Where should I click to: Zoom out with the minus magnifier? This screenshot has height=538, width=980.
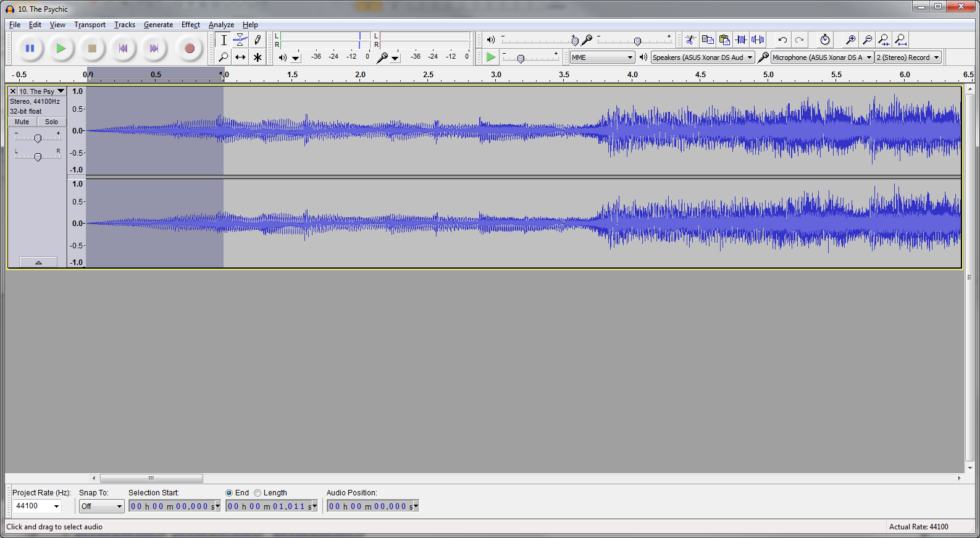point(867,40)
